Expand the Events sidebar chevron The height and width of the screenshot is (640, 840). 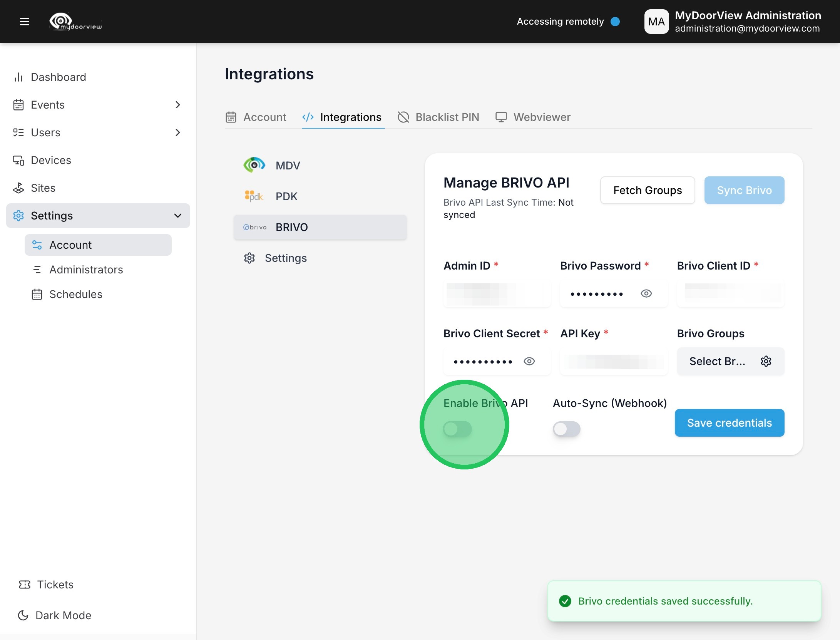177,105
